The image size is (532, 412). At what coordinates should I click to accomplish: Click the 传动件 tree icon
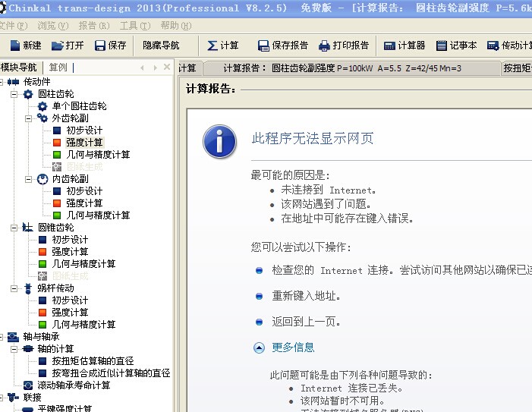[x=13, y=82]
